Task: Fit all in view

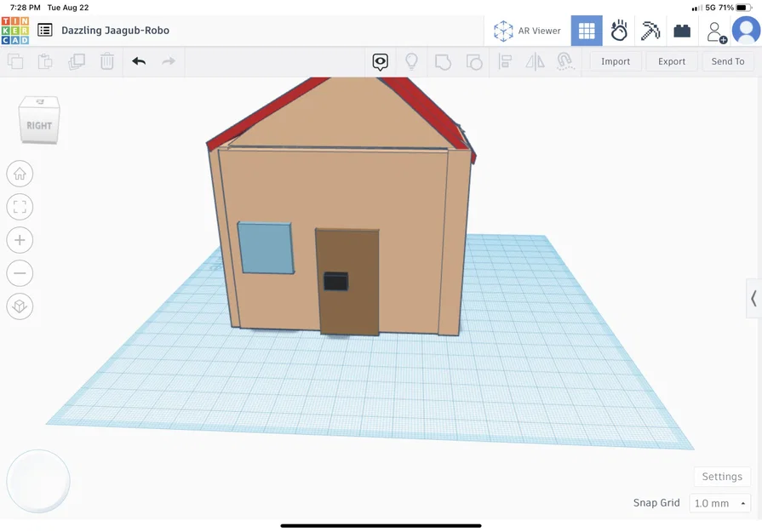Action: tap(20, 207)
